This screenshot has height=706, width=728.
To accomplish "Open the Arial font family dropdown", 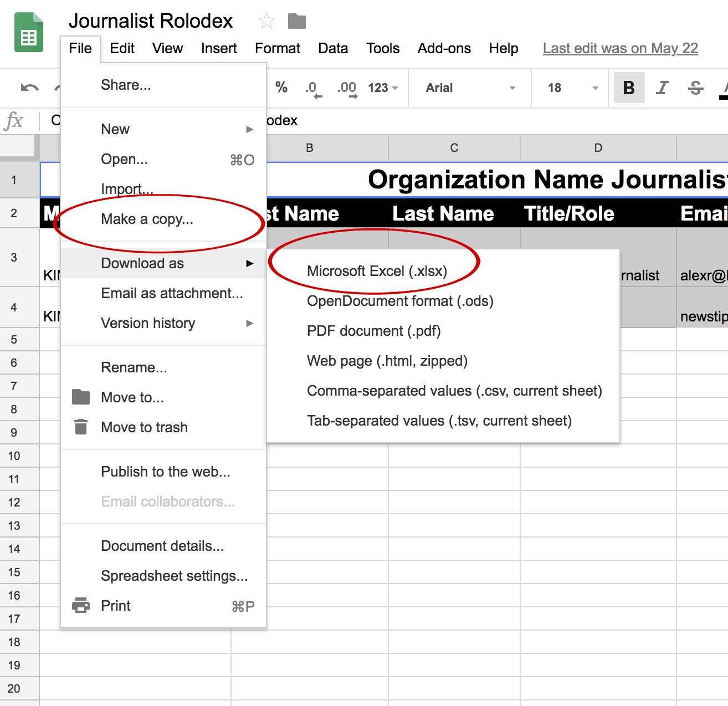I will [470, 88].
